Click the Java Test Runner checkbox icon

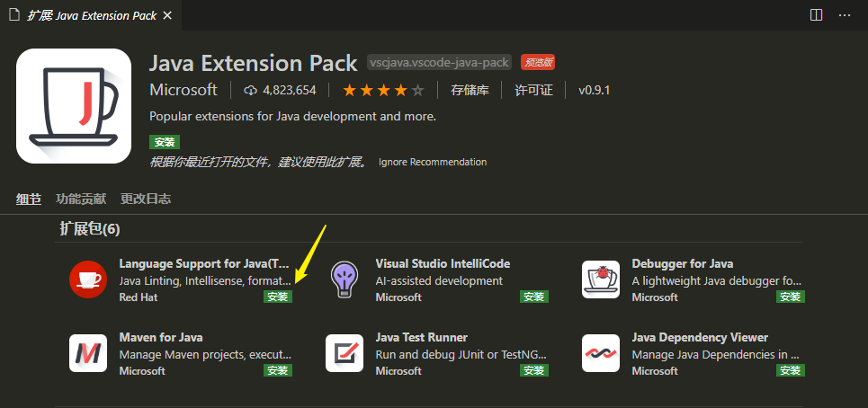345,353
